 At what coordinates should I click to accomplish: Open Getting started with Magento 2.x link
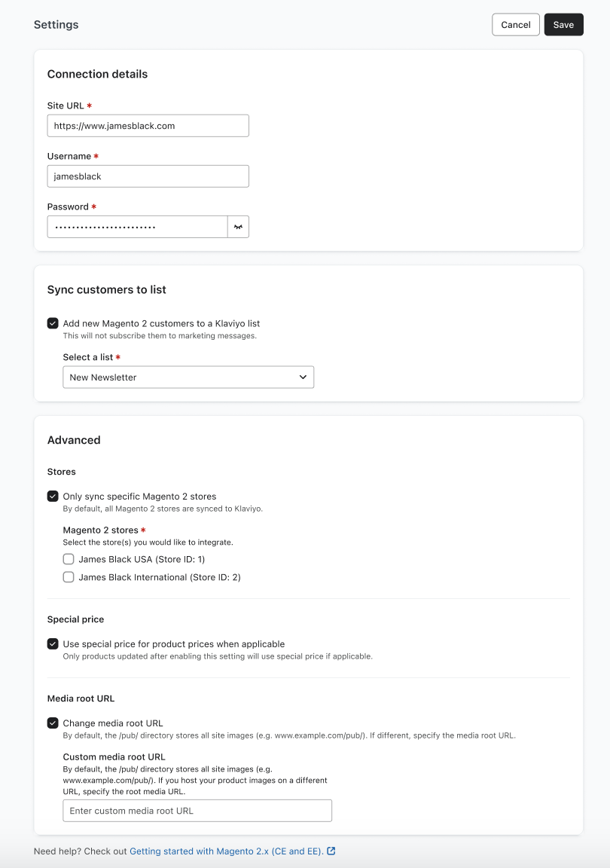(226, 851)
